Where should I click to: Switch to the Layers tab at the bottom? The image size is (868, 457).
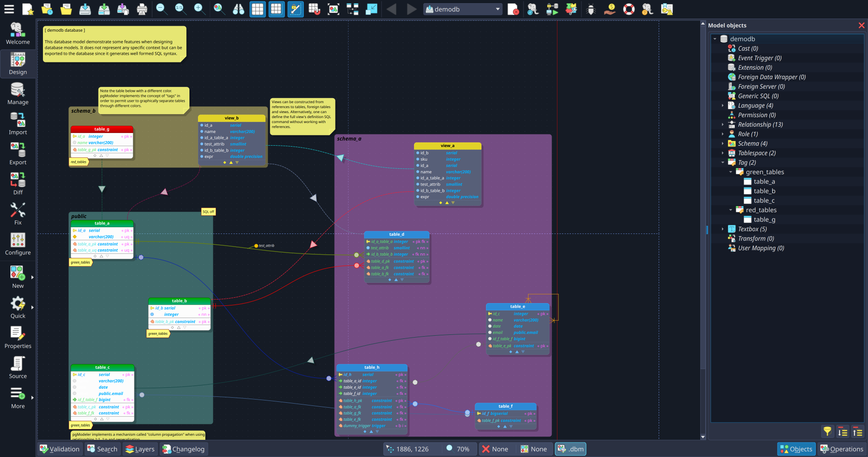(x=140, y=449)
